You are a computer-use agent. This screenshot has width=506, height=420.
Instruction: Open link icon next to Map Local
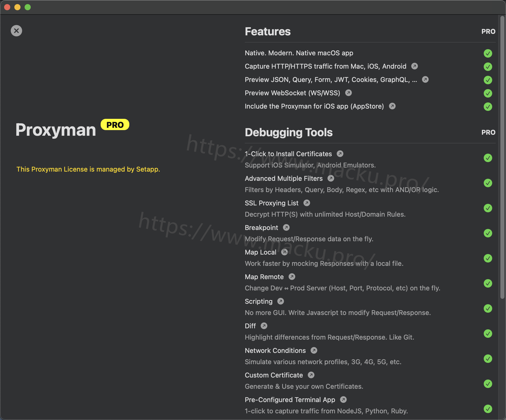284,252
